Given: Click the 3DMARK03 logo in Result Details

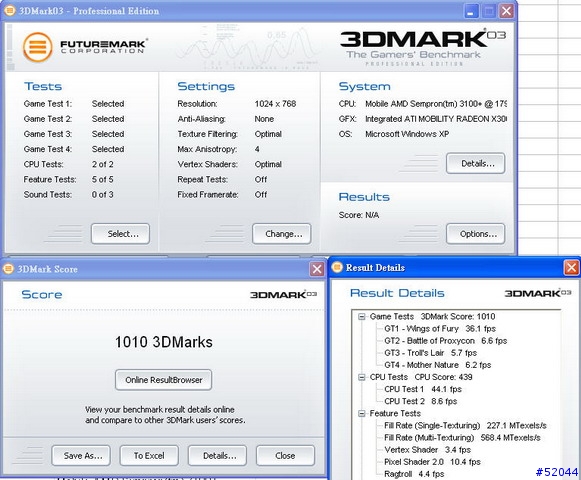Looking at the screenshot, I should tap(538, 294).
